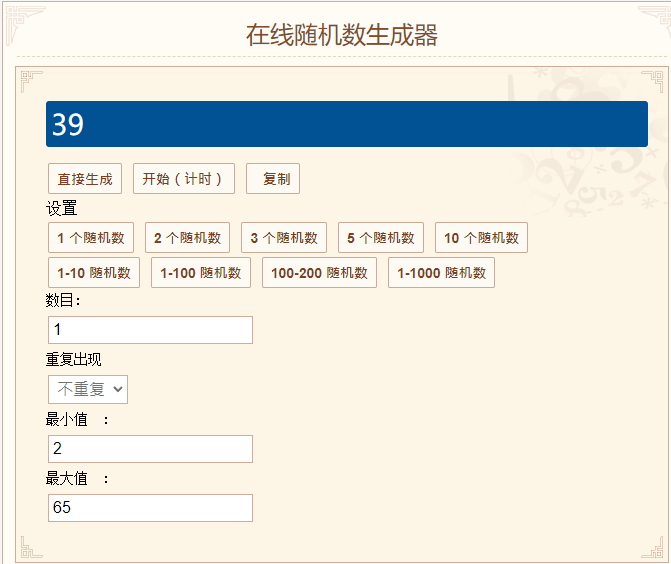Set range with 1-100 随机数 button

201,273
